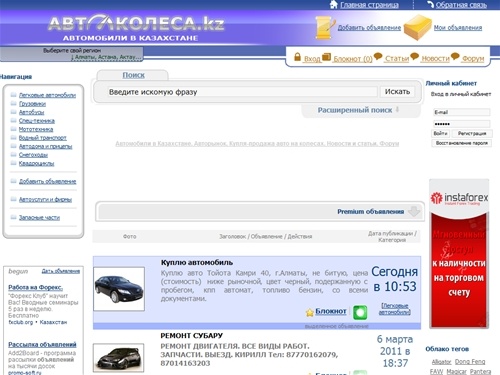Image resolution: width=500 pixels, height=375 pixels.
Task: Click the folder icon beside Автодома и прицепы
Action: (x=14, y=146)
